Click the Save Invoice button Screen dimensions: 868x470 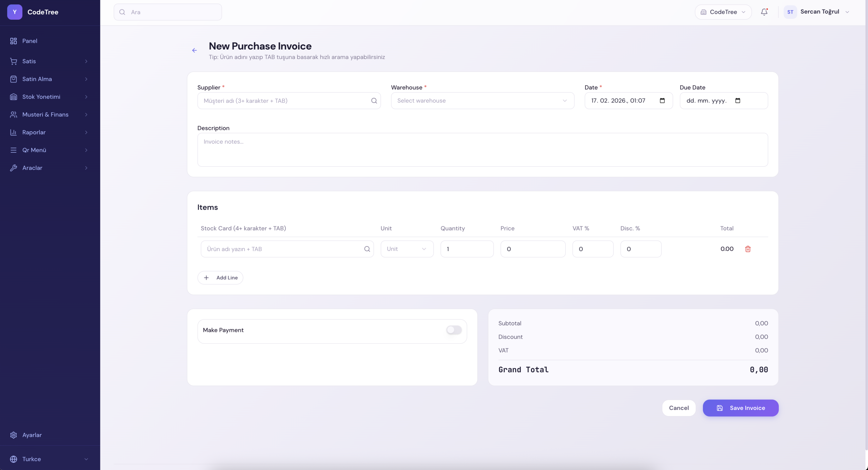pyautogui.click(x=741, y=408)
